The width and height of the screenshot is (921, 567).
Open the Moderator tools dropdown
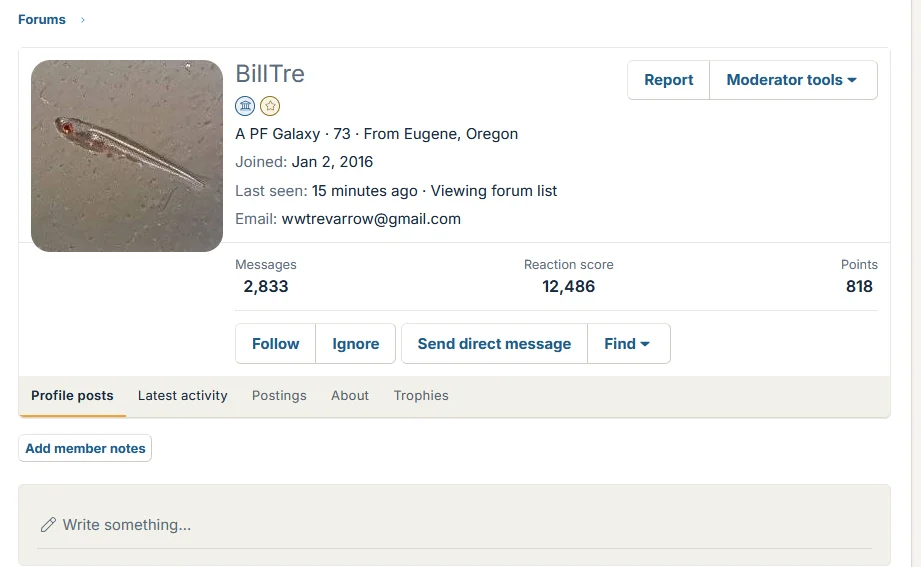coord(793,80)
